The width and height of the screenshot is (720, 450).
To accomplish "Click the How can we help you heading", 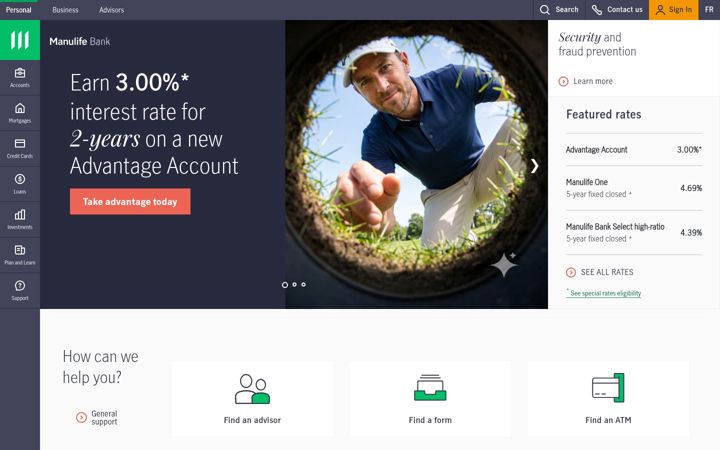I will [101, 367].
